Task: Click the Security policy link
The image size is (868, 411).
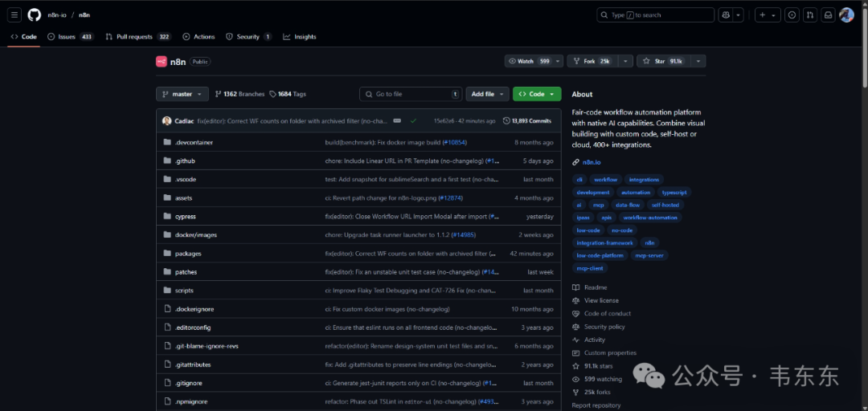Action: pos(604,327)
